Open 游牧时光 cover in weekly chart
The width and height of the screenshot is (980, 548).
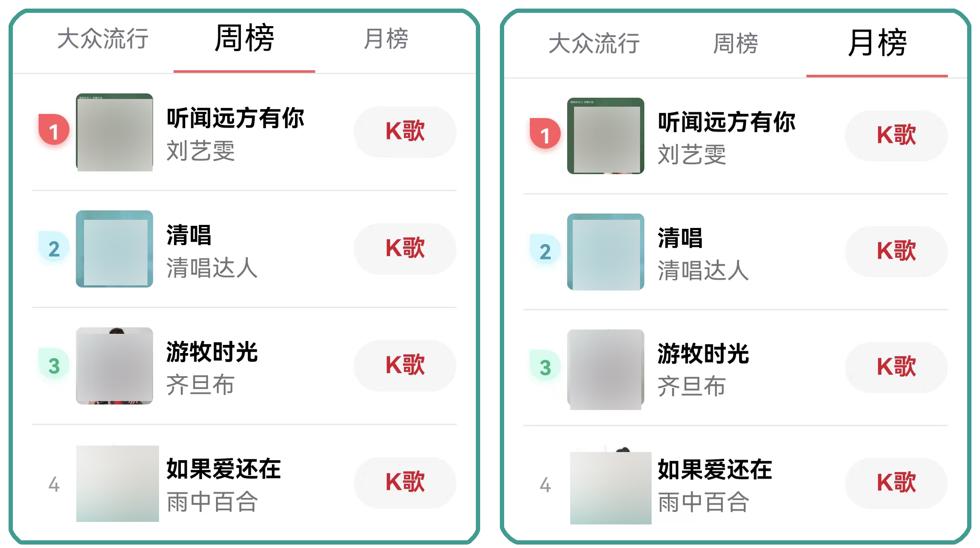click(x=114, y=366)
